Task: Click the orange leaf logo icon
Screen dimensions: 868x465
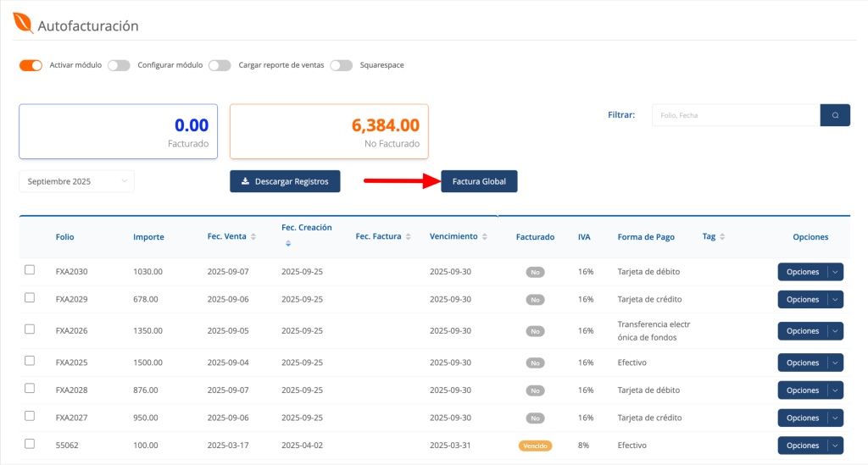Action: pos(23,23)
